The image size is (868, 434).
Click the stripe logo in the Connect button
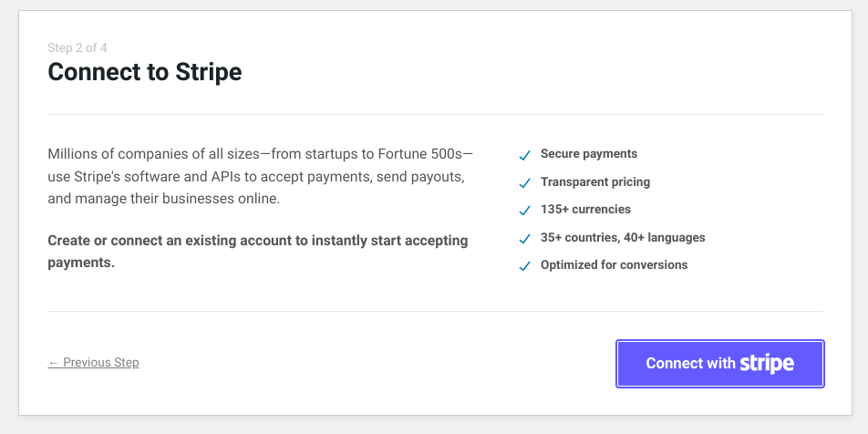click(x=768, y=363)
